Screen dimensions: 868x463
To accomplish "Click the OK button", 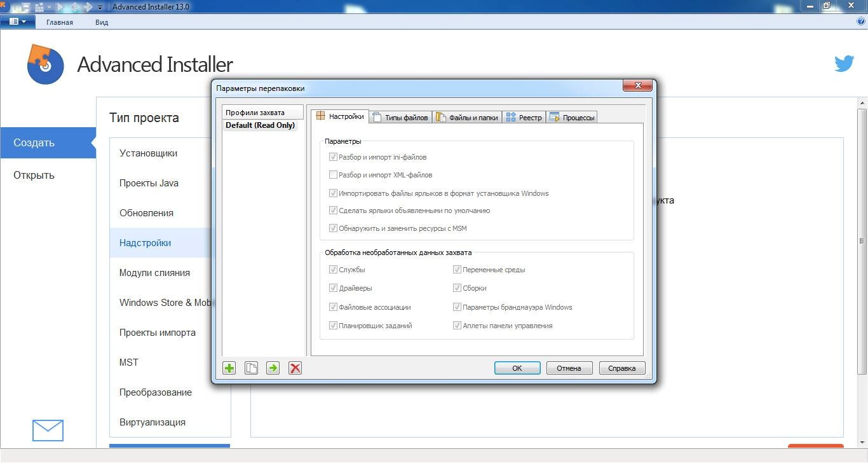I will pos(517,368).
